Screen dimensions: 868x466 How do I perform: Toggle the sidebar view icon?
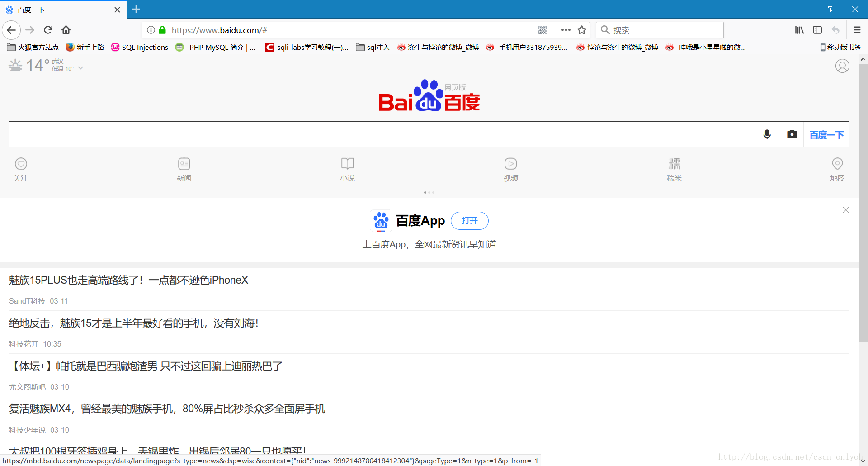(817, 30)
